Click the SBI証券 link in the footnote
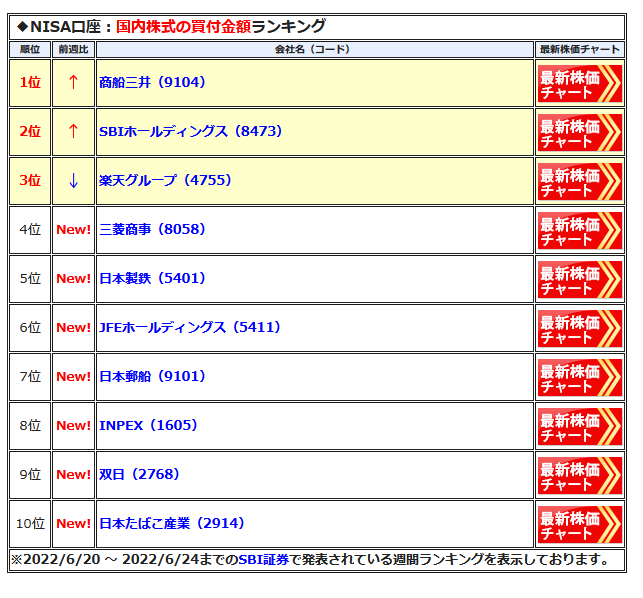Viewport: 643px width, 598px height. [263, 559]
